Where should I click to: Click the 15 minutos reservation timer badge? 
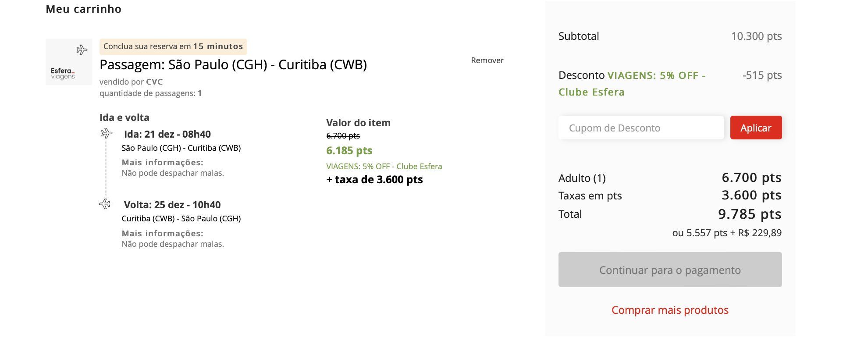point(173,46)
